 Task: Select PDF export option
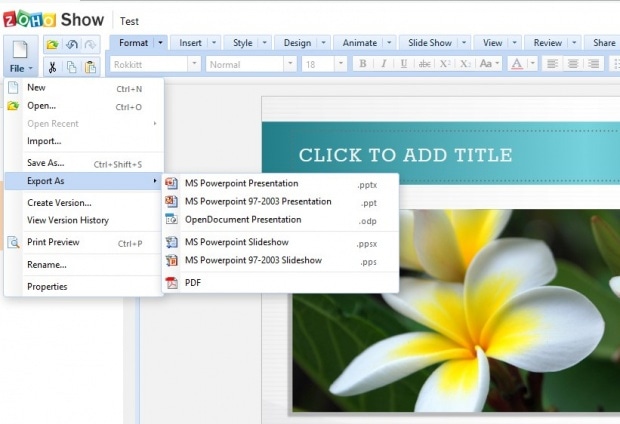[x=193, y=283]
